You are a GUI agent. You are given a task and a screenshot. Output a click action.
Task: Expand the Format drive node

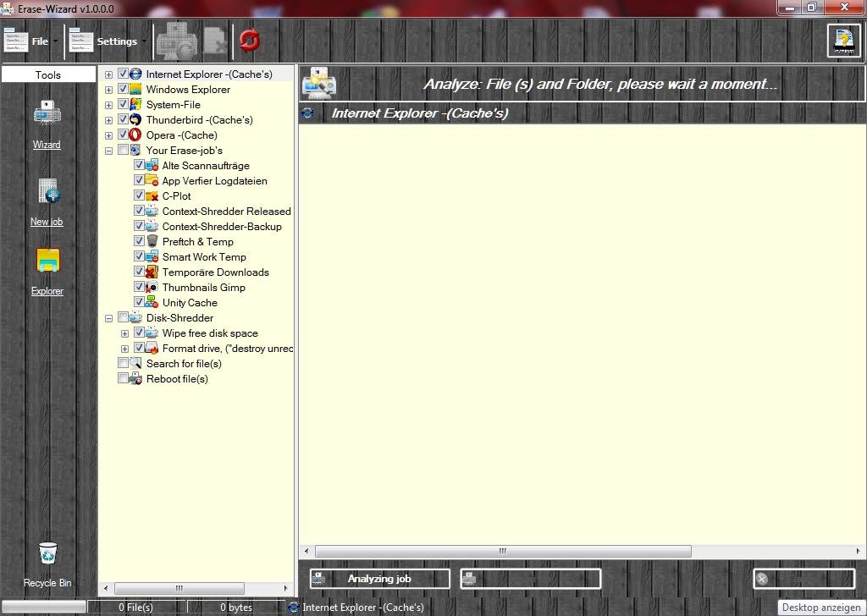tap(125, 349)
